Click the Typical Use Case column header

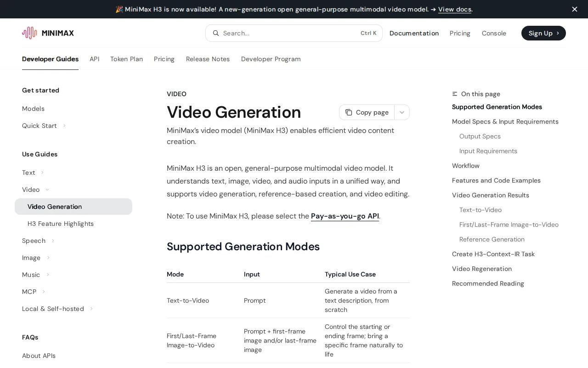pos(350,274)
